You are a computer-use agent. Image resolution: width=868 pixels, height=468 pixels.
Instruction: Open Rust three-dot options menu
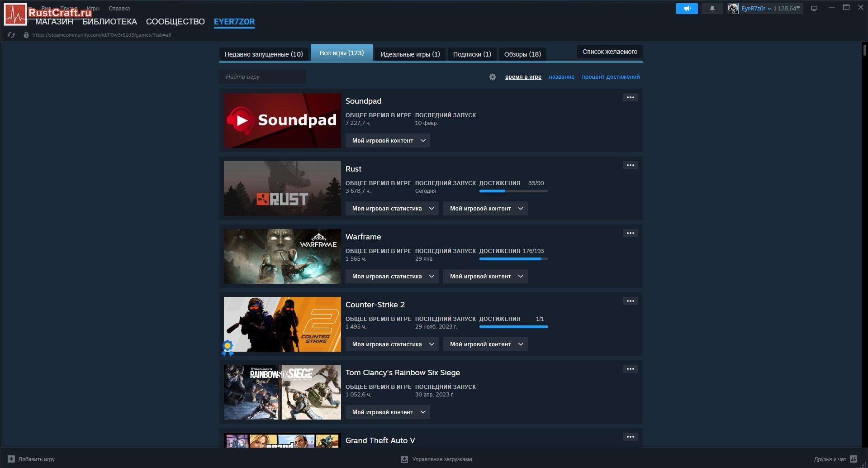coord(630,165)
